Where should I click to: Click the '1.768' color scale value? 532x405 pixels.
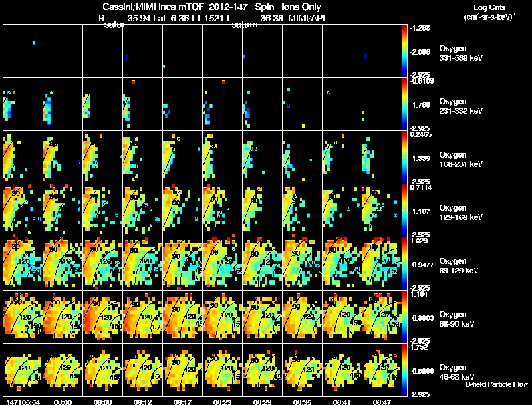(x=421, y=105)
